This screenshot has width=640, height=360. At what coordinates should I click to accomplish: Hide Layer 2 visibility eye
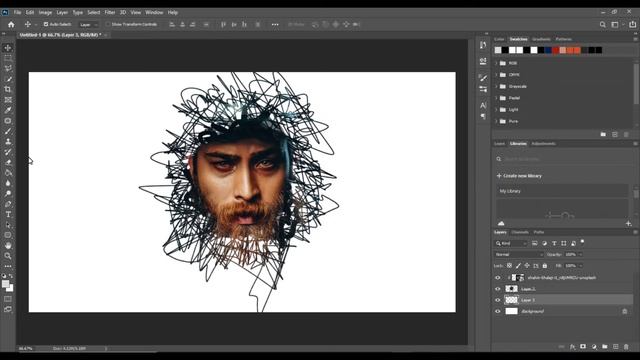coord(498,289)
